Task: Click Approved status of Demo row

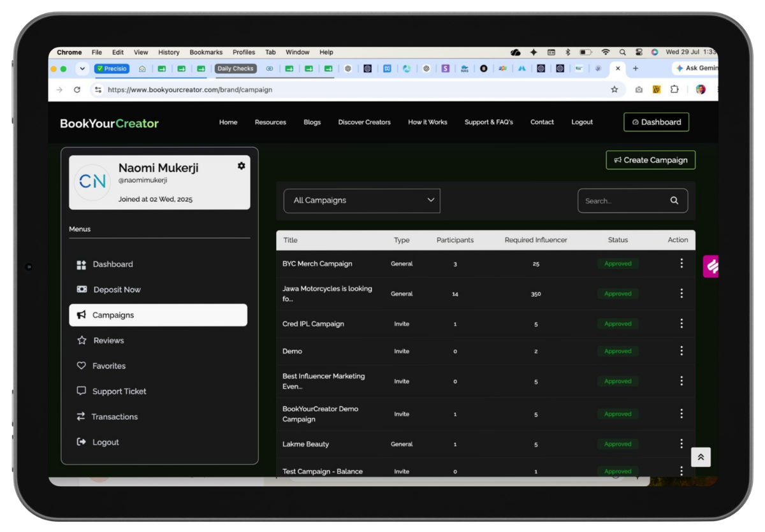Action: click(x=618, y=351)
